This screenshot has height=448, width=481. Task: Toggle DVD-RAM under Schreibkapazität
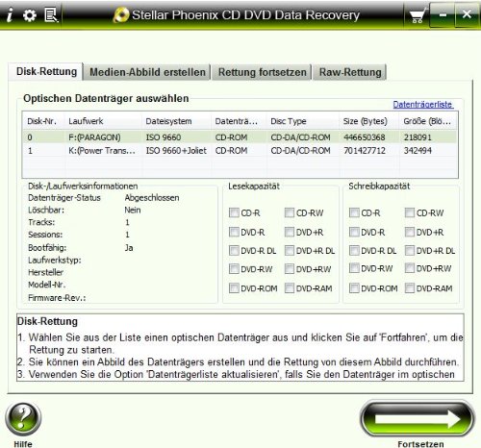[x=410, y=288]
